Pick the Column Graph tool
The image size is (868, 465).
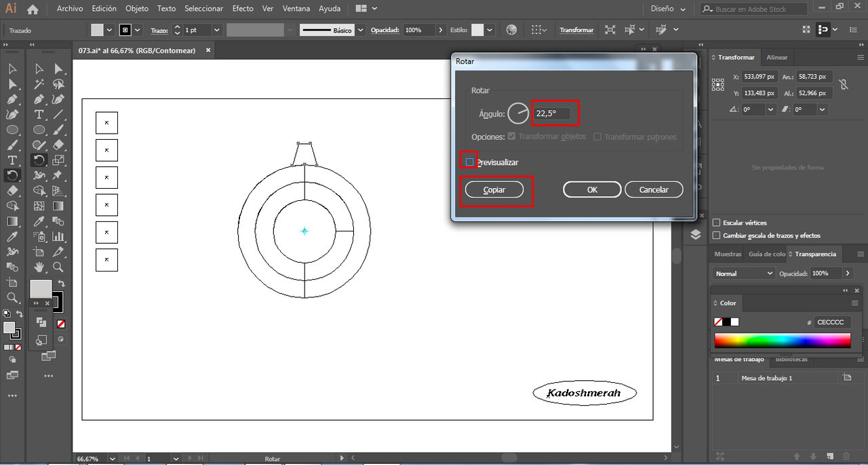coord(59,236)
